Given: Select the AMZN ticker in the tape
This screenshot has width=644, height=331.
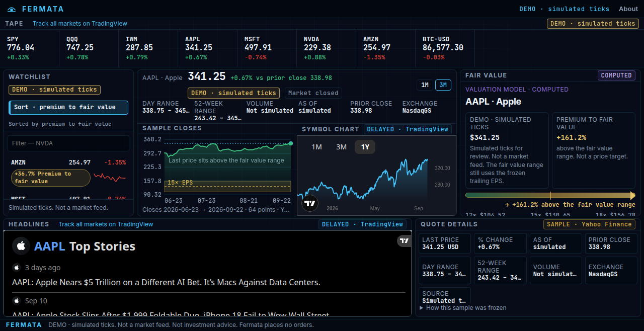Looking at the screenshot, I should pyautogui.click(x=386, y=48).
